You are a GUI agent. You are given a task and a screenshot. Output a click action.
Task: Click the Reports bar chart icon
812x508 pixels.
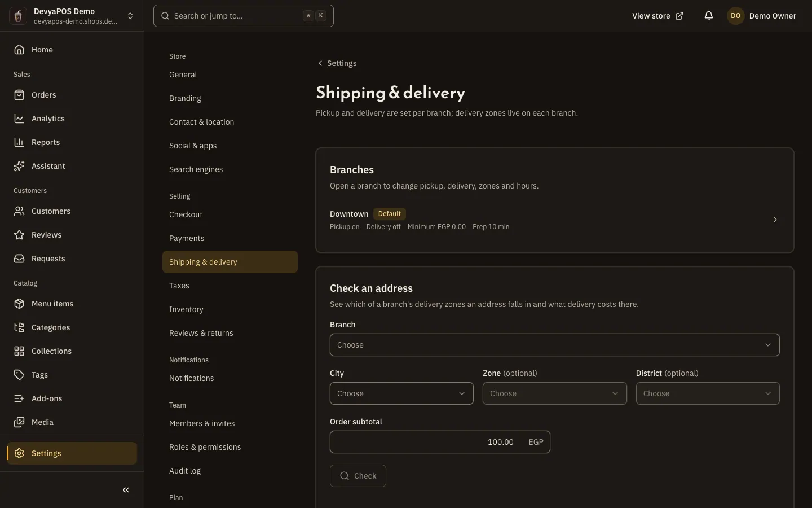point(19,142)
